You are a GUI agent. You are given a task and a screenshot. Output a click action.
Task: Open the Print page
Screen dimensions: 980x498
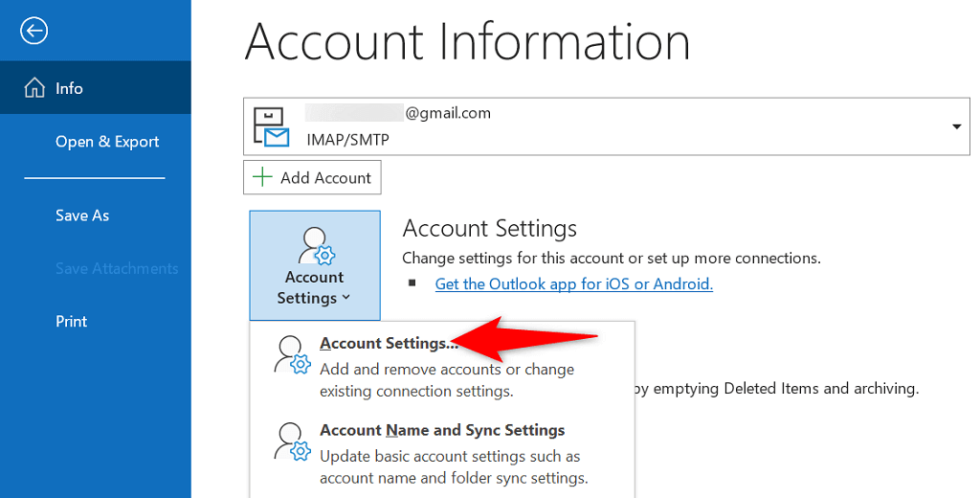[x=72, y=322]
